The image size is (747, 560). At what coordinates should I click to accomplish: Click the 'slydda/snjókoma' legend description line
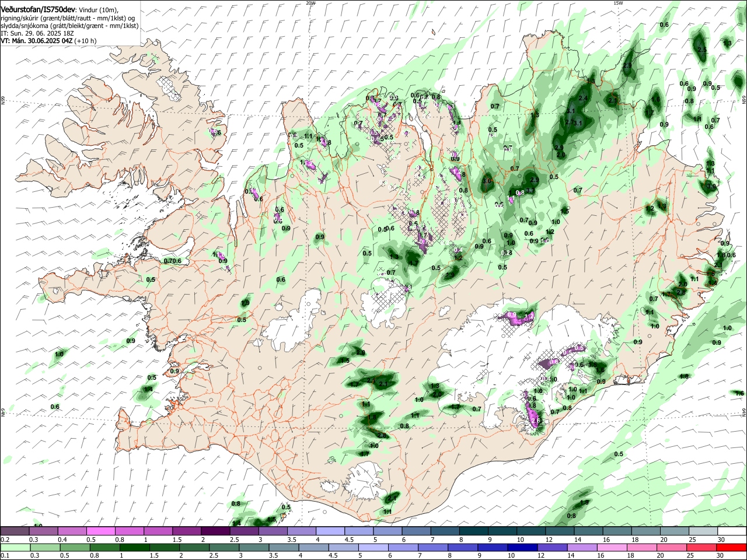[x=69, y=26]
